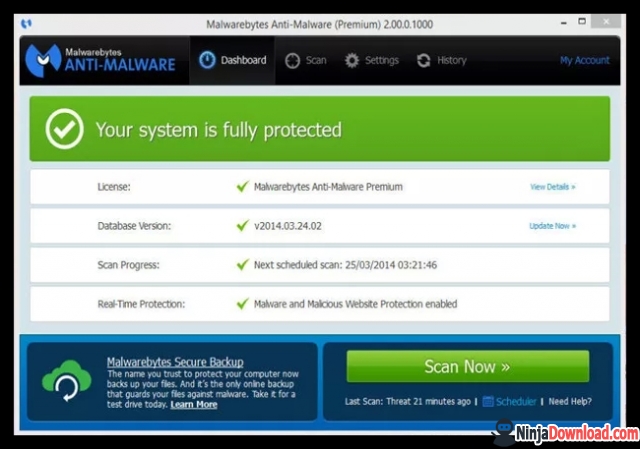
Task: Click the 'Database Version:' label
Action: (134, 226)
